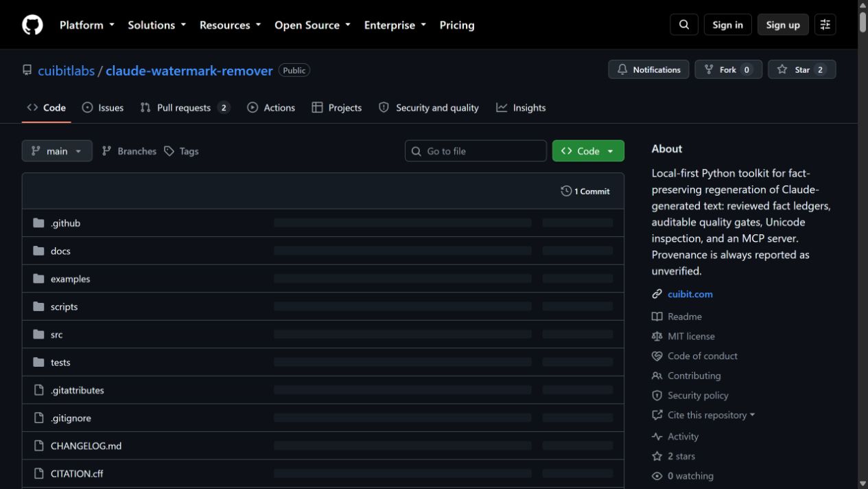Click the link chain icon beside cuibit.com
868x489 pixels.
[657, 294]
